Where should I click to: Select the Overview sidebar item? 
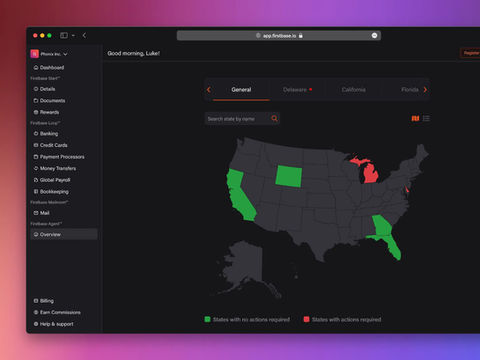pos(64,234)
